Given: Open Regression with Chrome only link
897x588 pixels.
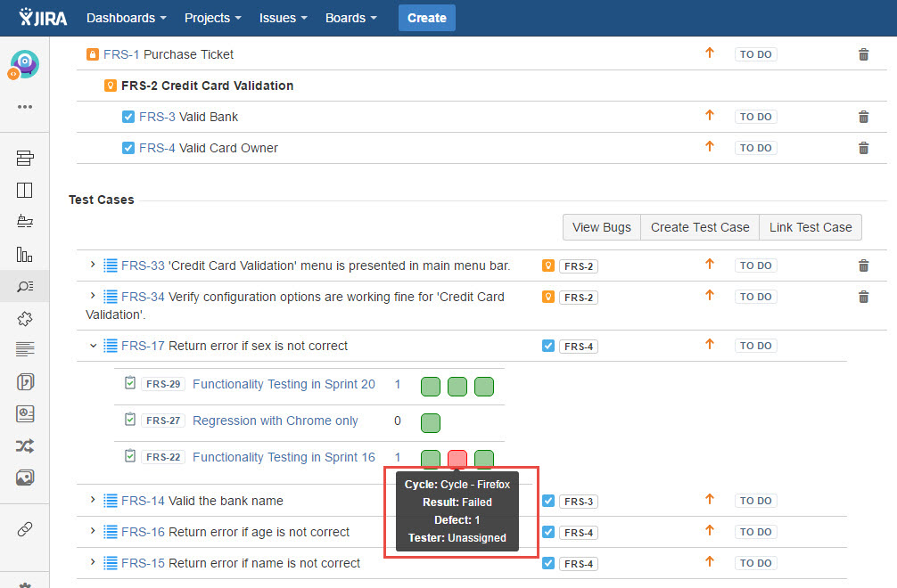Looking at the screenshot, I should pos(276,421).
